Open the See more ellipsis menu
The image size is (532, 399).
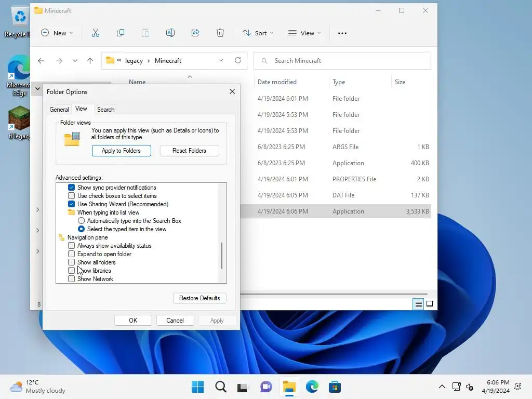pos(342,33)
